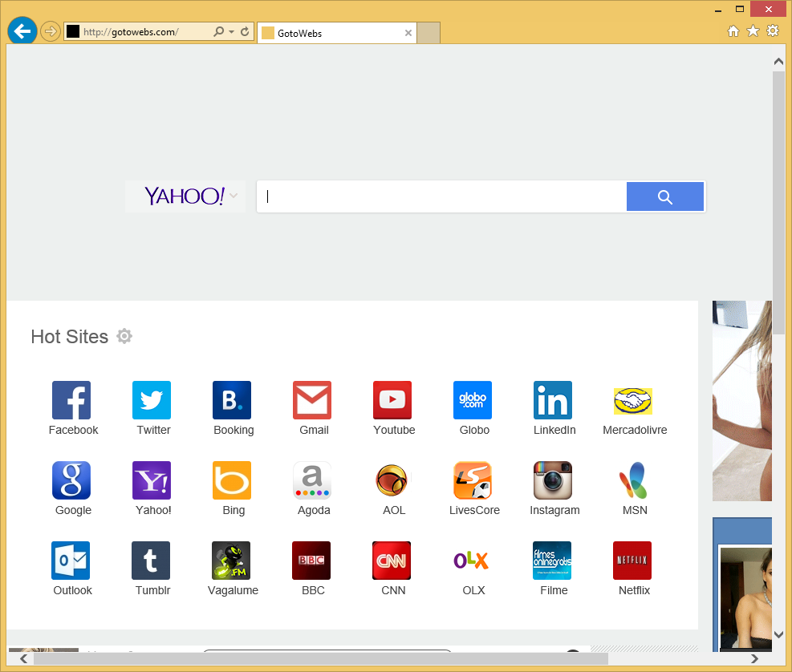The image size is (792, 672).
Task: Open the LivesCore hot site icon
Action: [473, 480]
